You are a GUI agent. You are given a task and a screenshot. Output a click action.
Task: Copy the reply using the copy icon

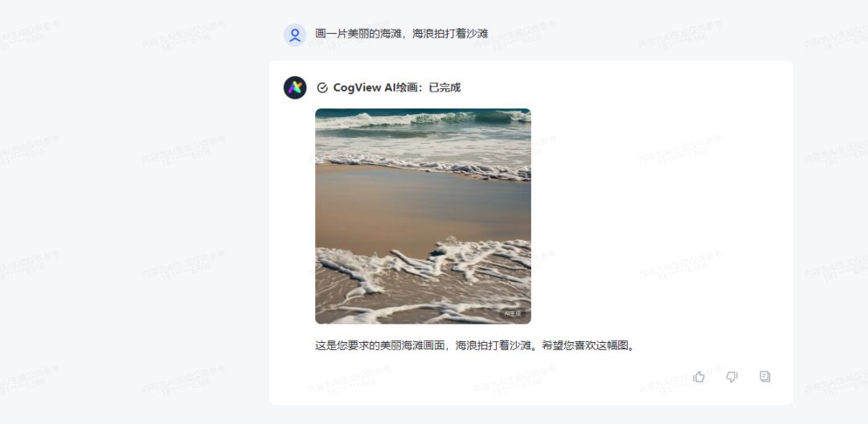pos(765,377)
